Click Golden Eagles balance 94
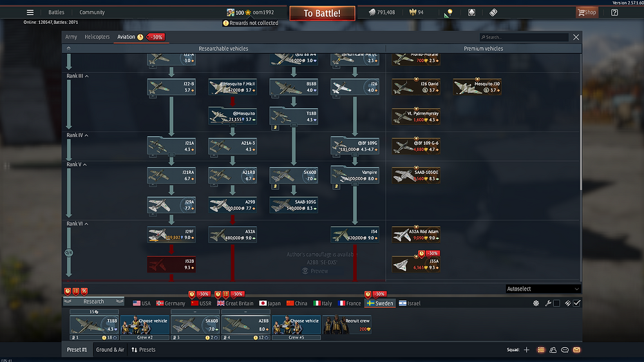 [416, 12]
